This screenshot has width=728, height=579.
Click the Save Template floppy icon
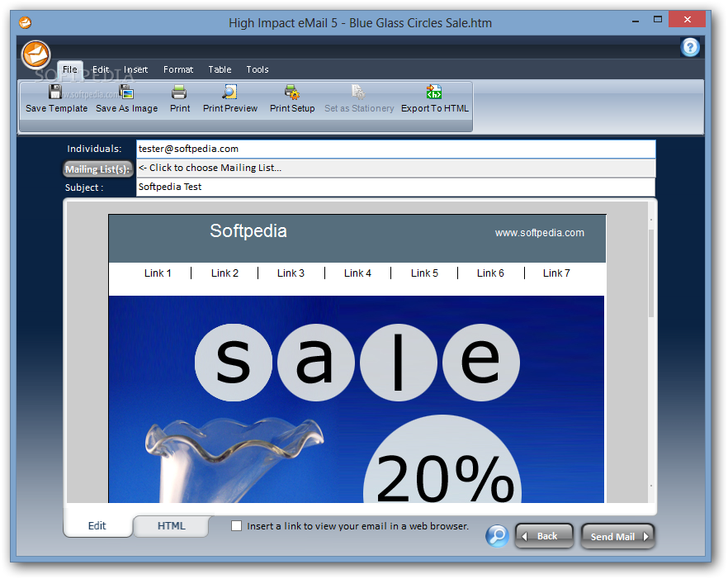[x=55, y=92]
